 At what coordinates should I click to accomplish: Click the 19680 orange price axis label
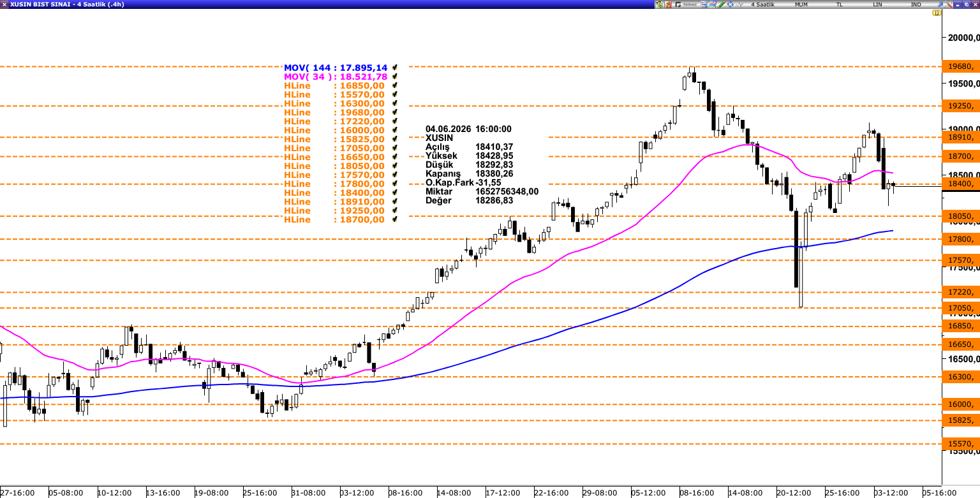(961, 66)
